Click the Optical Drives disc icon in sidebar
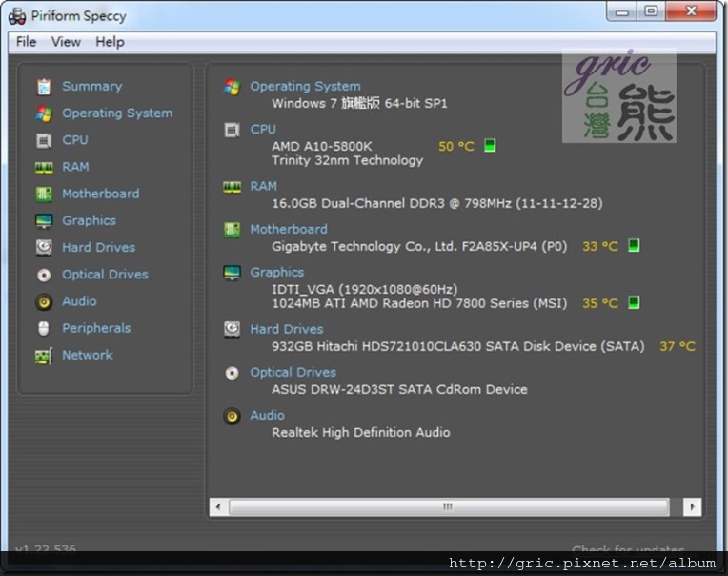 (x=44, y=275)
